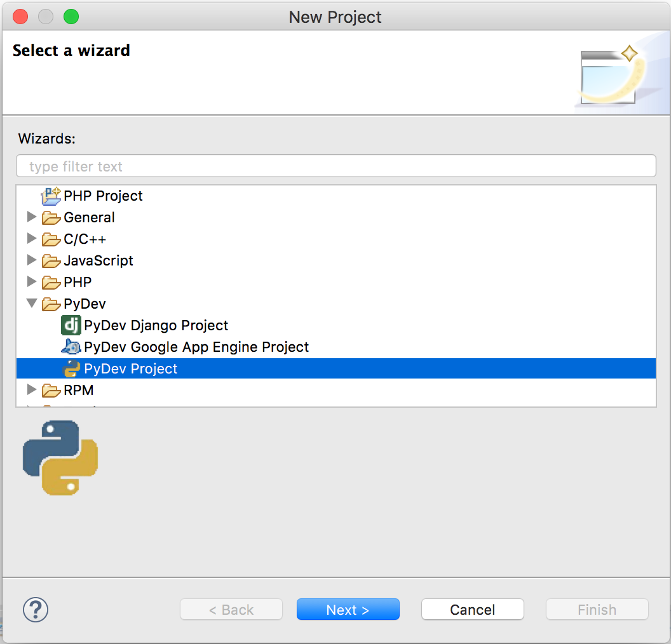Image resolution: width=671 pixels, height=644 pixels.
Task: Select the PyDev folder row label
Action: (85, 304)
